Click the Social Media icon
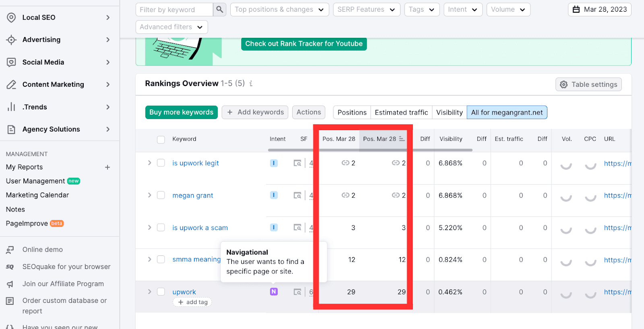The image size is (644, 329). (11, 62)
